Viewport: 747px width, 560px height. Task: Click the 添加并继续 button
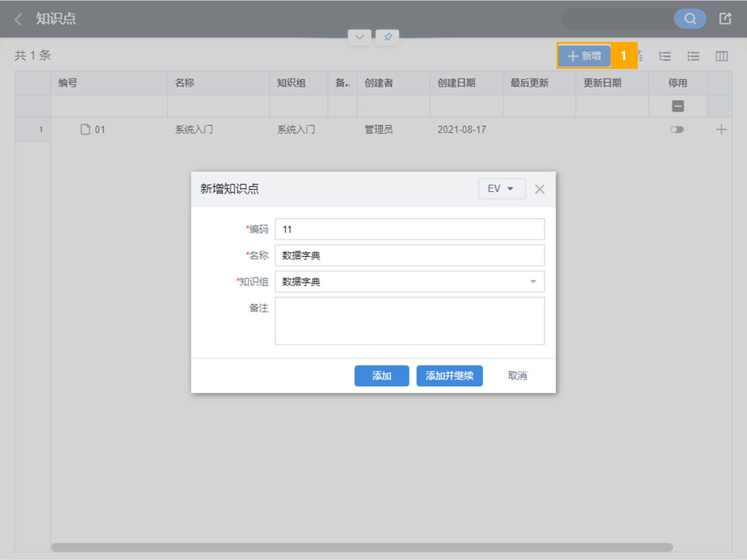point(450,376)
